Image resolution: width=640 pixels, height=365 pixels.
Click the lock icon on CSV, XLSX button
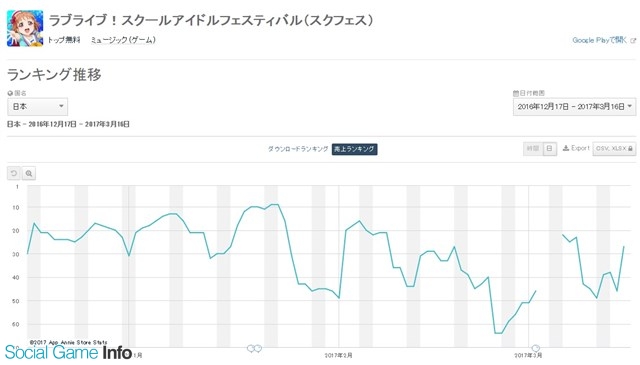630,149
